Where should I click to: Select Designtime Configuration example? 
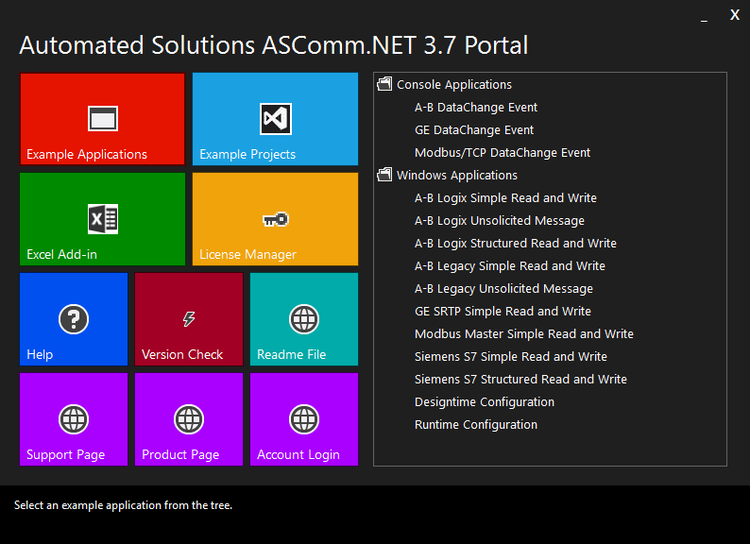click(484, 402)
